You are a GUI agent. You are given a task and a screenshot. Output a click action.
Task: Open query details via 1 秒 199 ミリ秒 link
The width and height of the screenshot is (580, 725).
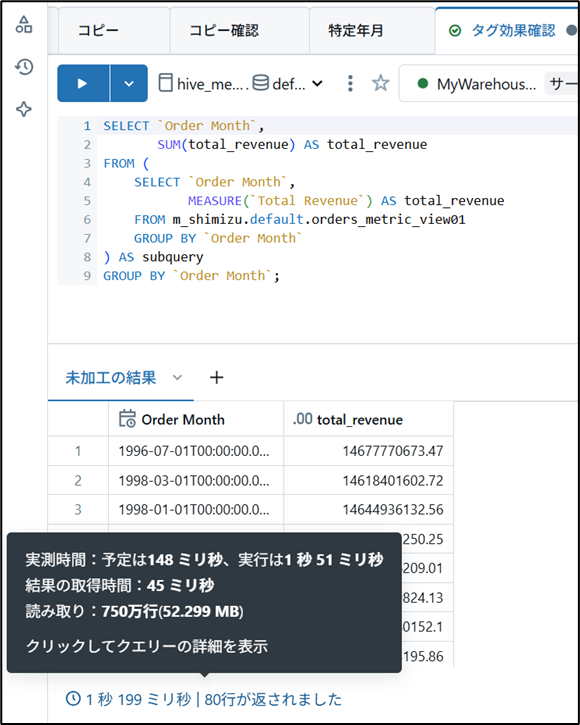(138, 699)
